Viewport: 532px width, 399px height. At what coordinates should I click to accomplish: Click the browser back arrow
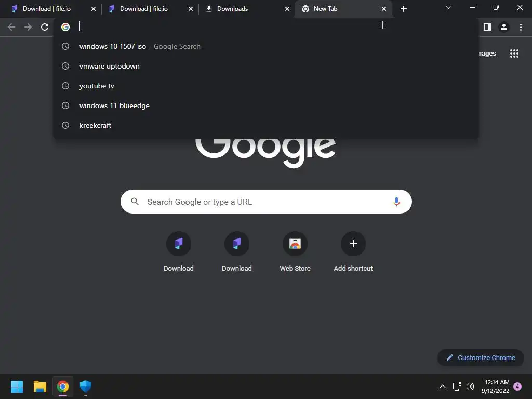[x=11, y=27]
